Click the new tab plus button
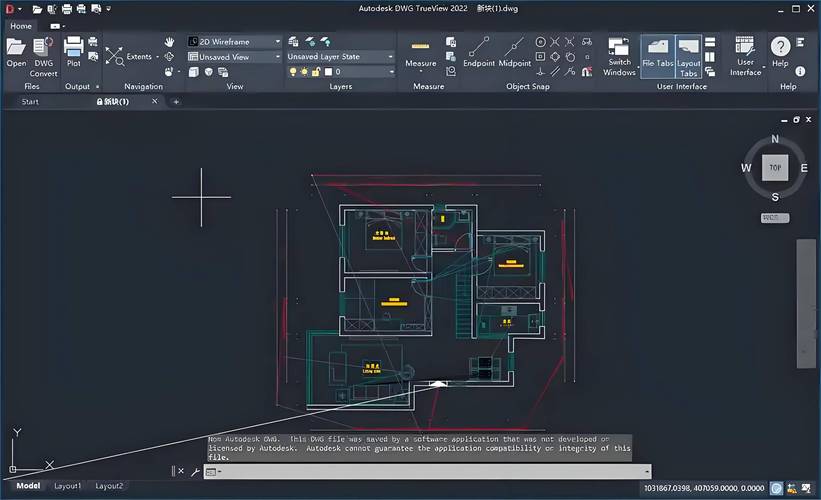Image resolution: width=821 pixels, height=500 pixels. point(176,101)
